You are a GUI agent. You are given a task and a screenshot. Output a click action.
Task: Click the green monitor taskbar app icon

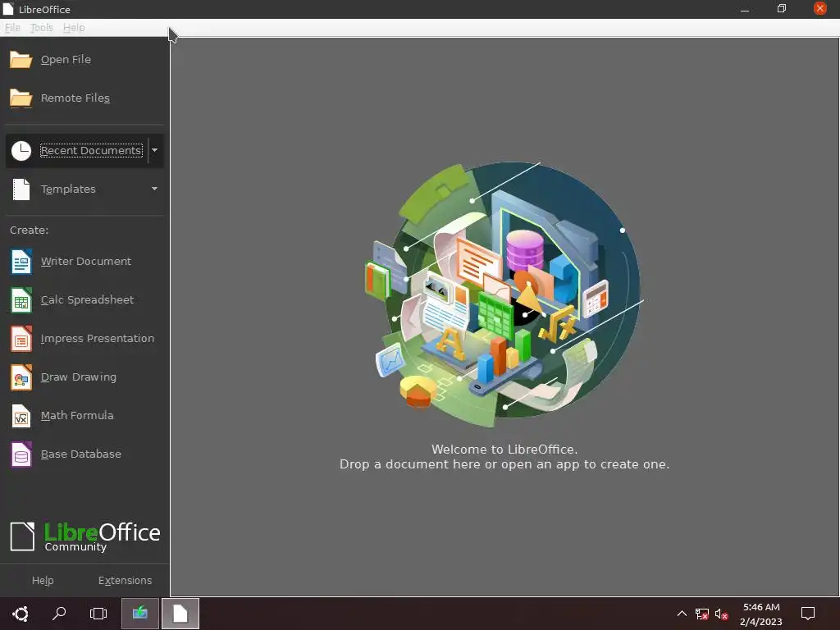tap(140, 614)
